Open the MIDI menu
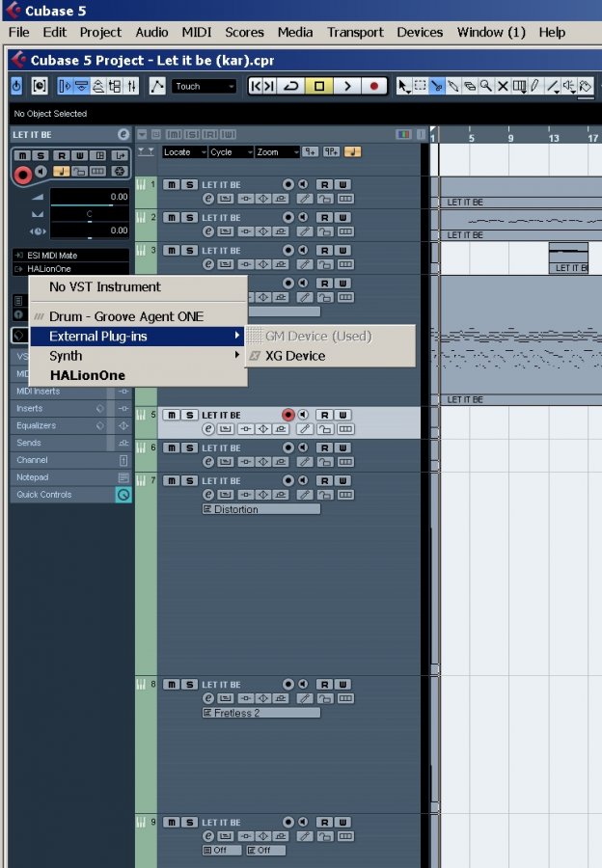 click(197, 32)
